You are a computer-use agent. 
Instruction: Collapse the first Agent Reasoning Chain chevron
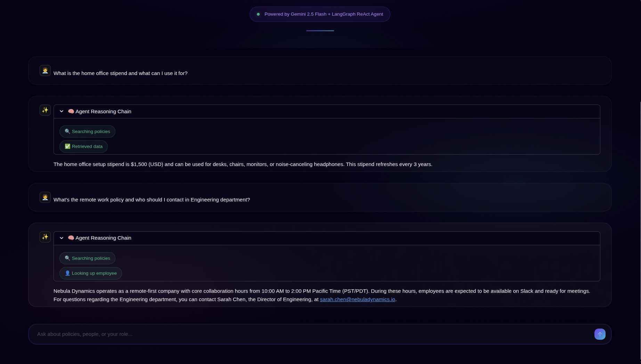pos(62,111)
